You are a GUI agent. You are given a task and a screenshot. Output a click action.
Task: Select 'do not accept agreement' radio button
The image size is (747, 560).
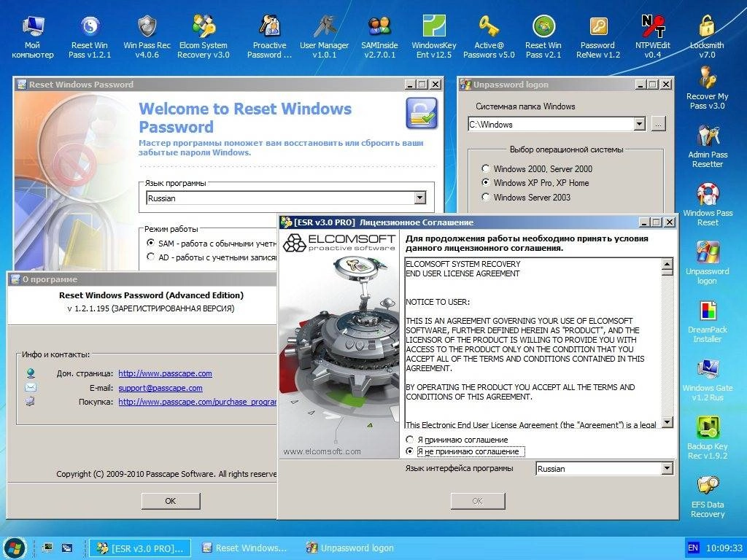(x=410, y=451)
